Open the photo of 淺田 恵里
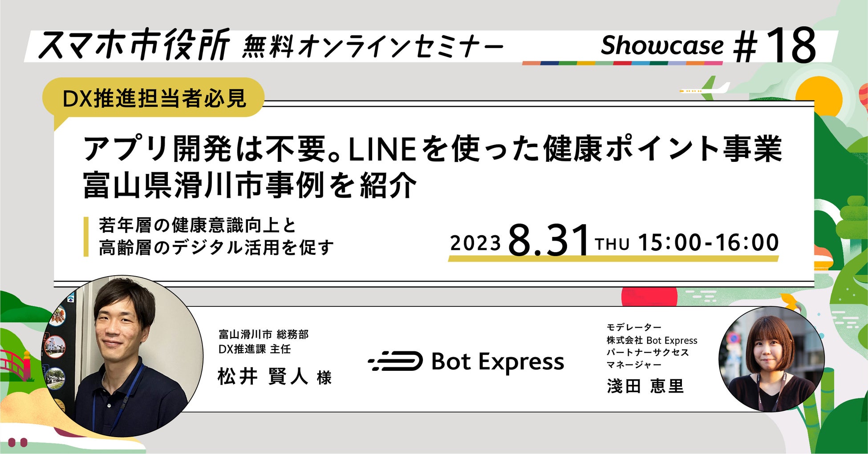The height and width of the screenshot is (454, 868). [x=771, y=359]
